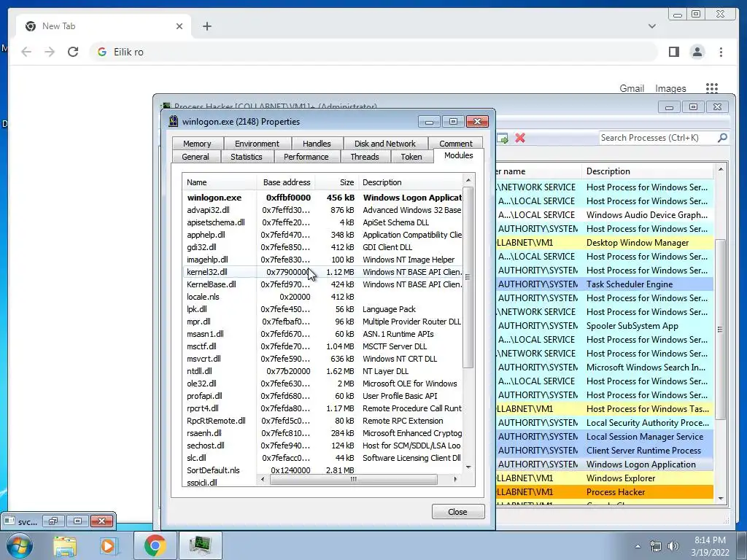This screenshot has width=747, height=560.
Task: Sort modules by Base address column
Action: (x=286, y=182)
